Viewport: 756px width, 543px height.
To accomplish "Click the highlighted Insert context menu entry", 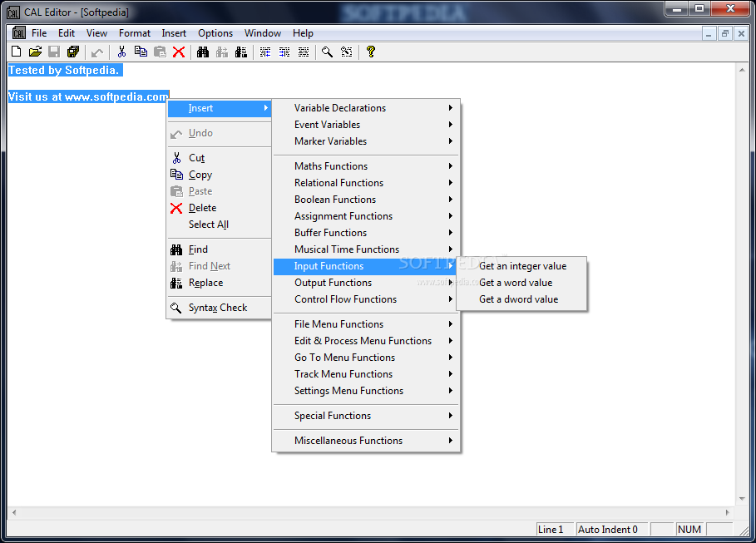I will coord(220,108).
